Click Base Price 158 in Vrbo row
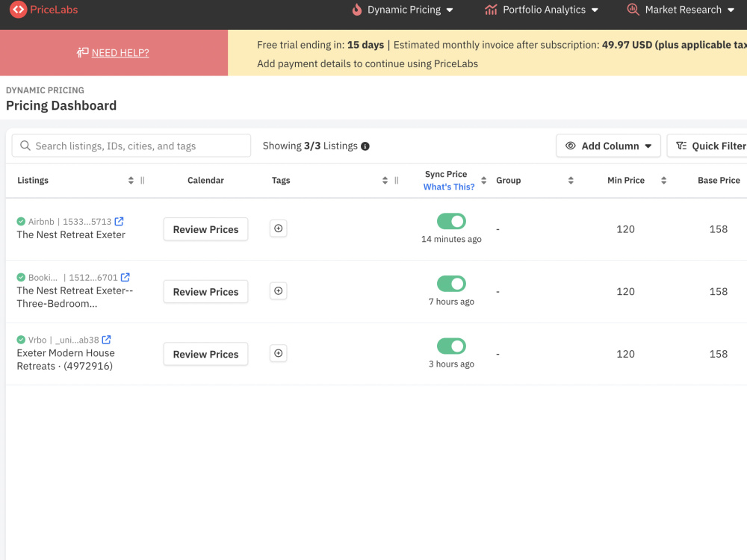 click(719, 354)
